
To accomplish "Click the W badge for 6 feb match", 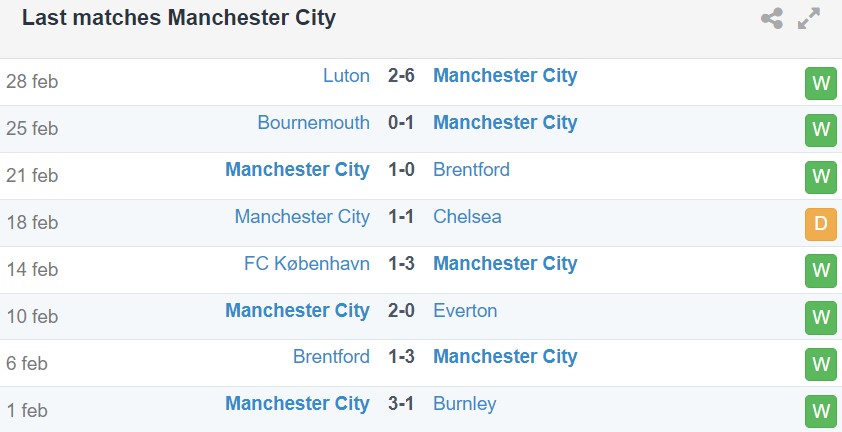I will click(x=820, y=365).
